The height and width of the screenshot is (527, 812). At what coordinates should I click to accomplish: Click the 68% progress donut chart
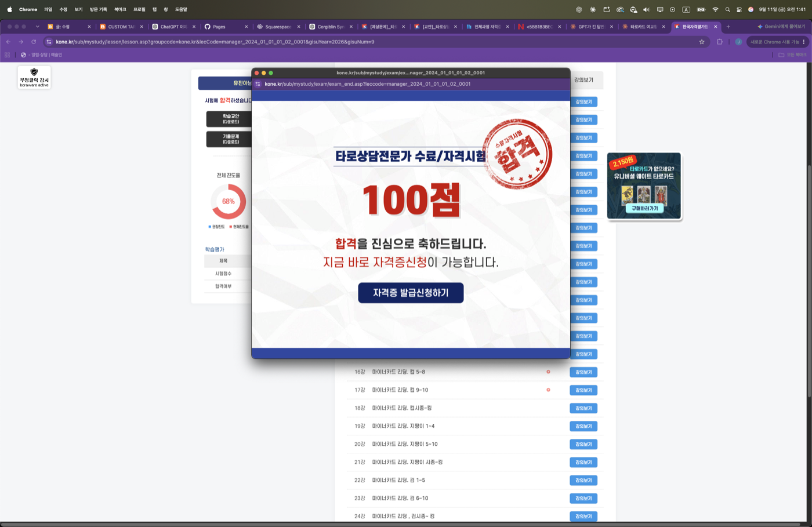point(229,201)
